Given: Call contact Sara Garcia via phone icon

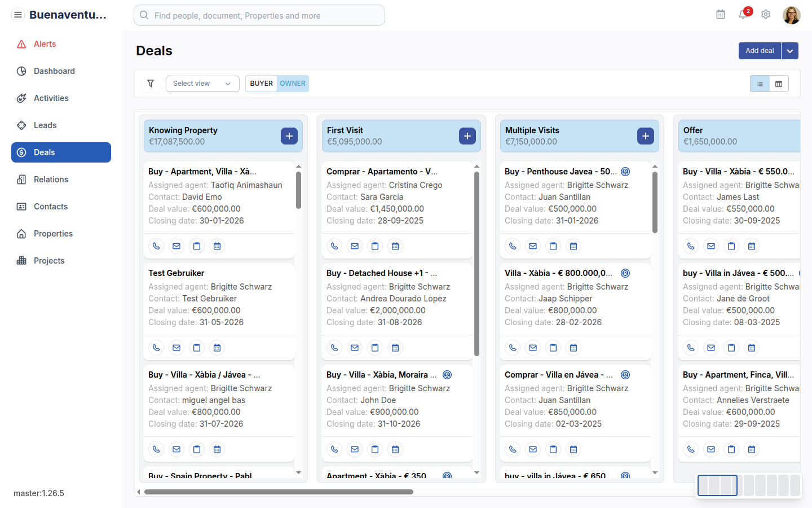Looking at the screenshot, I should (x=334, y=246).
